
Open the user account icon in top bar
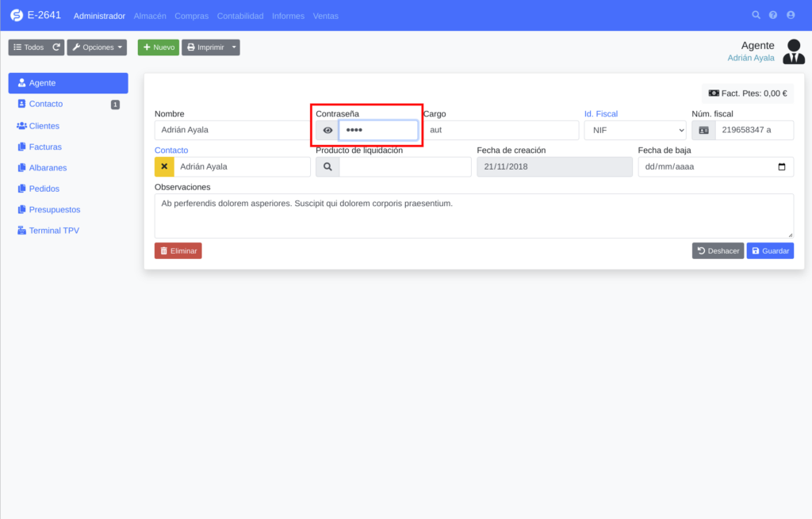[x=791, y=15]
